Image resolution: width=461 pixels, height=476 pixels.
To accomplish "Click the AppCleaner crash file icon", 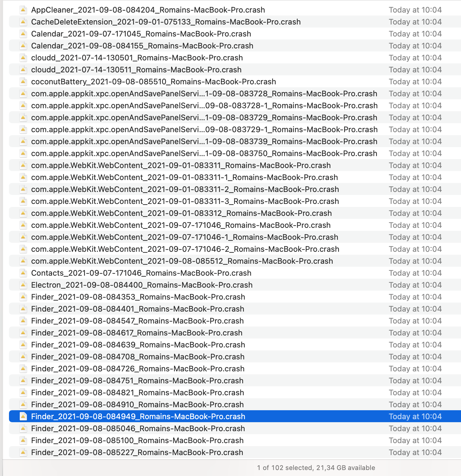I will point(23,10).
